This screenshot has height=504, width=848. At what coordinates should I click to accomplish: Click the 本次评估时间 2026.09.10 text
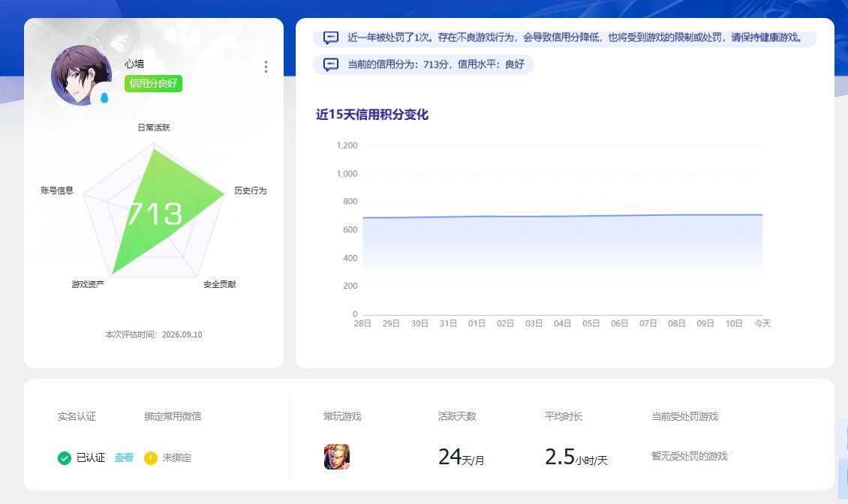tap(154, 334)
